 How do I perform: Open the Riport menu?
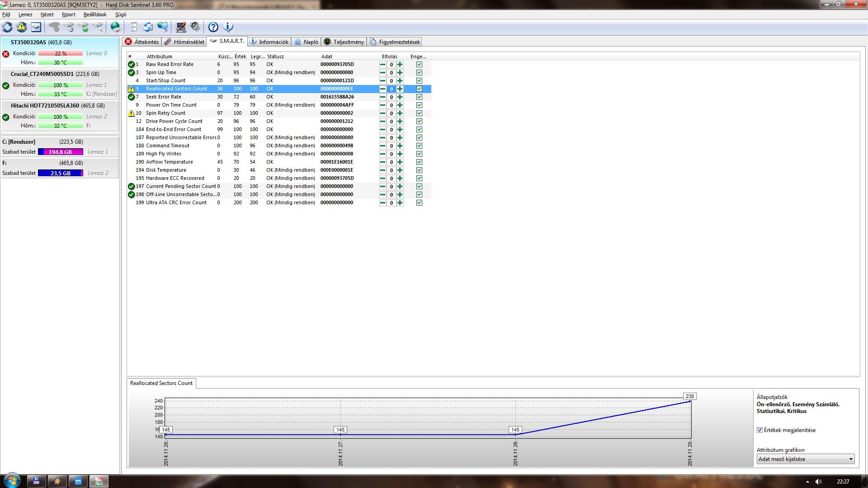pos(69,14)
